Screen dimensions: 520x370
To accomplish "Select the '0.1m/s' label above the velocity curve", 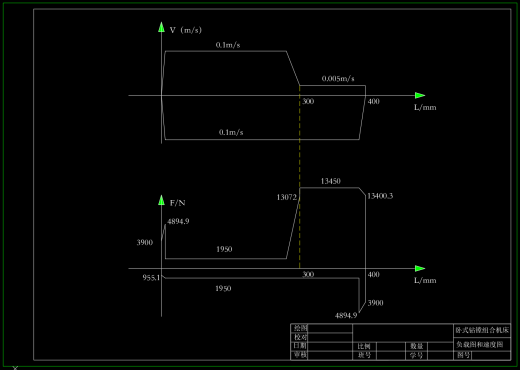I will pos(228,45).
